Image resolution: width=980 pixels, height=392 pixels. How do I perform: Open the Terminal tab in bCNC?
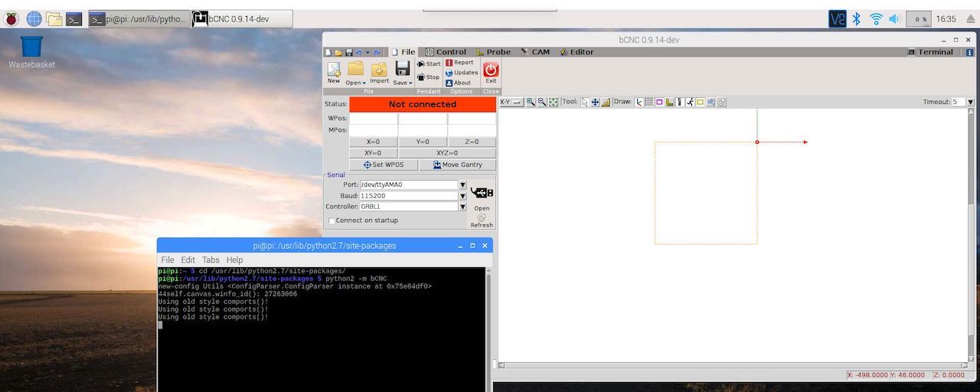[930, 52]
